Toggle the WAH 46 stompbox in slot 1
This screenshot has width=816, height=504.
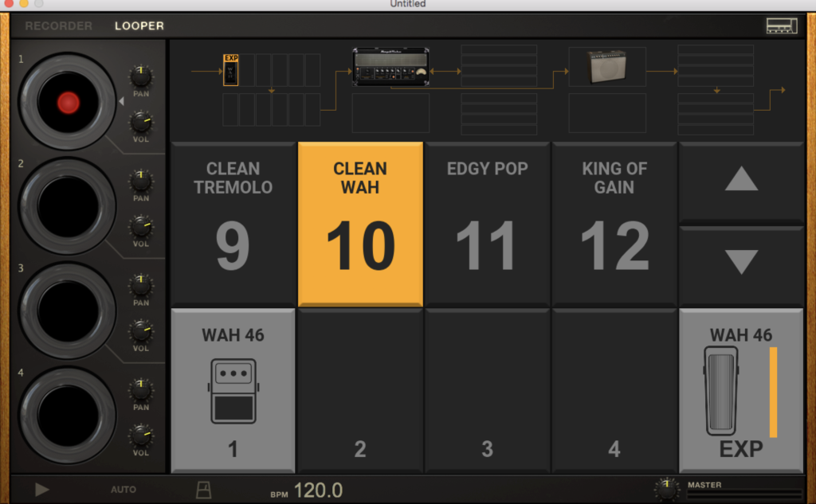(x=233, y=391)
